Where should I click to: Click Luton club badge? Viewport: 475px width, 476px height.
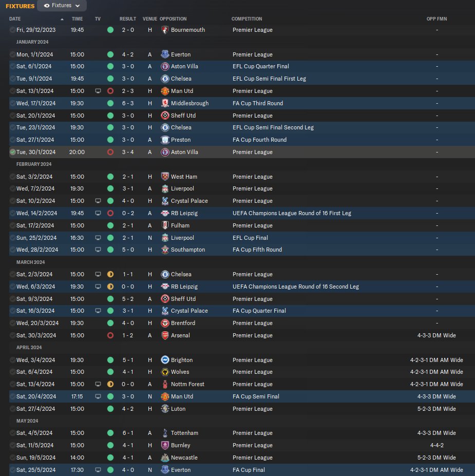point(165,409)
